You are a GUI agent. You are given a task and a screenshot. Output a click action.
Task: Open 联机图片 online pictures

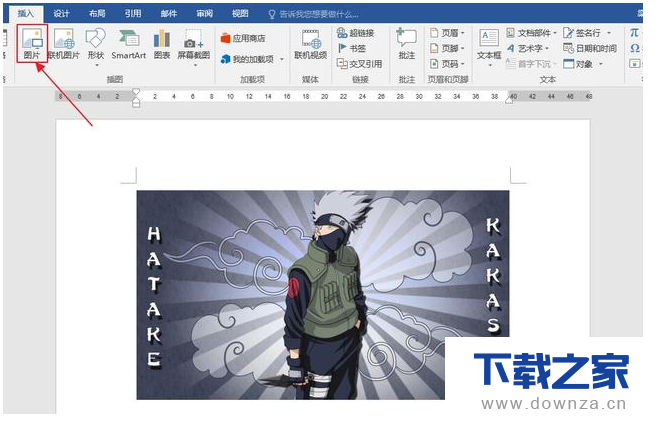point(63,43)
